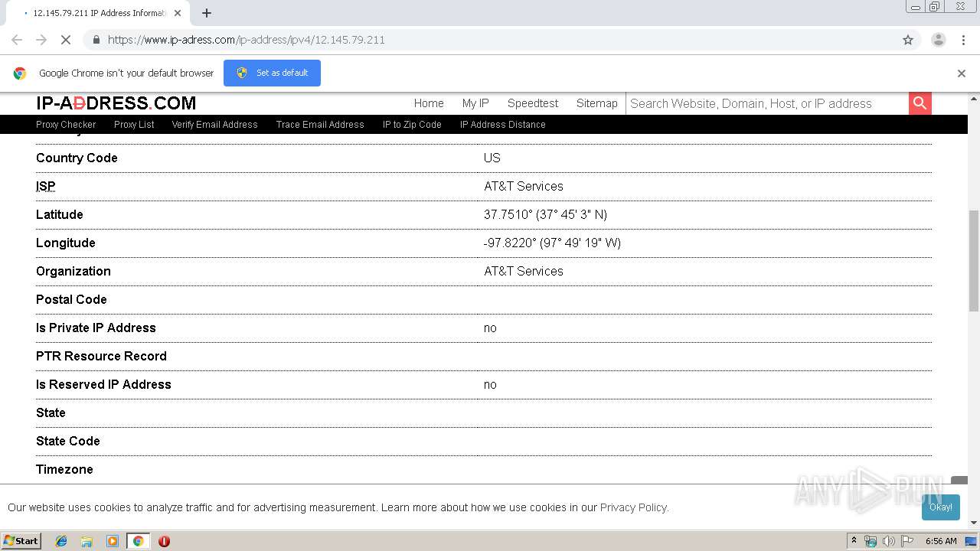Click the Is Reserved IP Address label
The width and height of the screenshot is (980, 551).
(x=103, y=384)
